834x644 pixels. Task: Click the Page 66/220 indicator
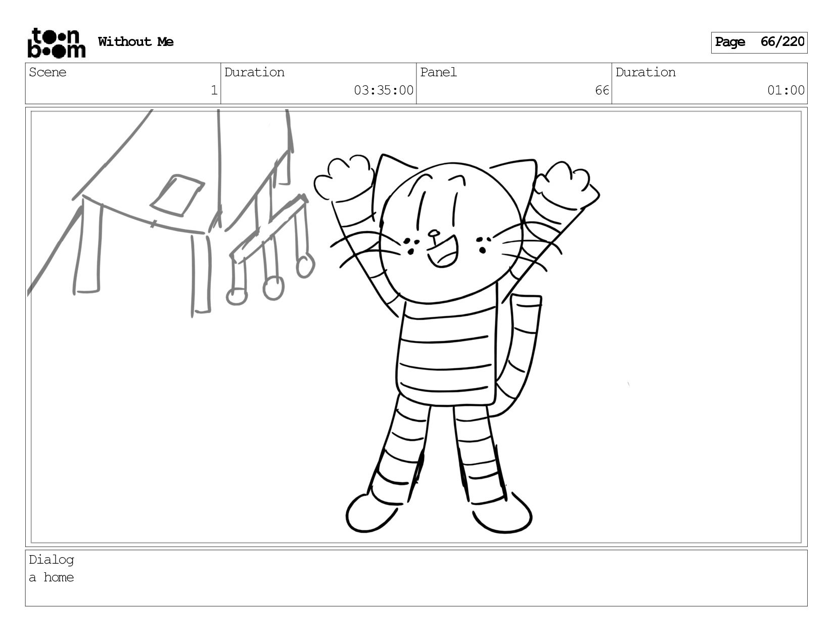click(759, 42)
